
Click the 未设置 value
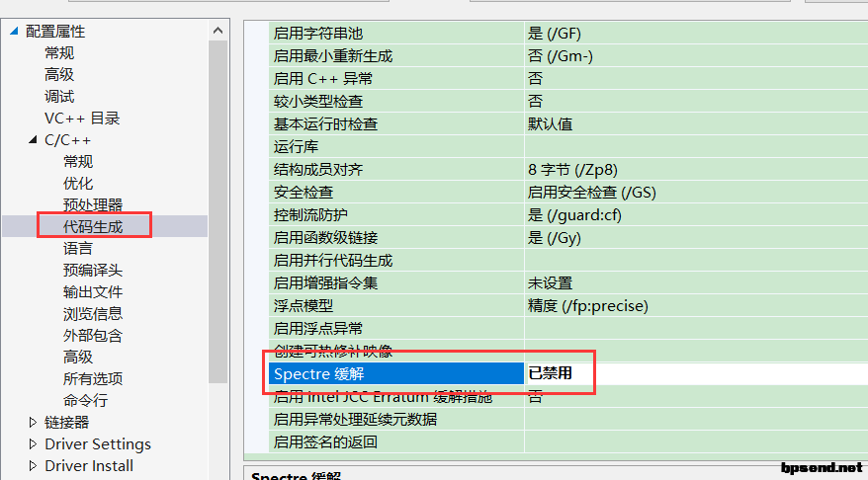pos(551,282)
